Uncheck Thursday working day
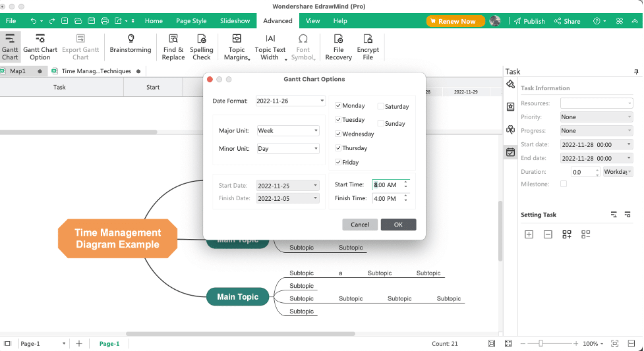644x351 pixels. 338,148
